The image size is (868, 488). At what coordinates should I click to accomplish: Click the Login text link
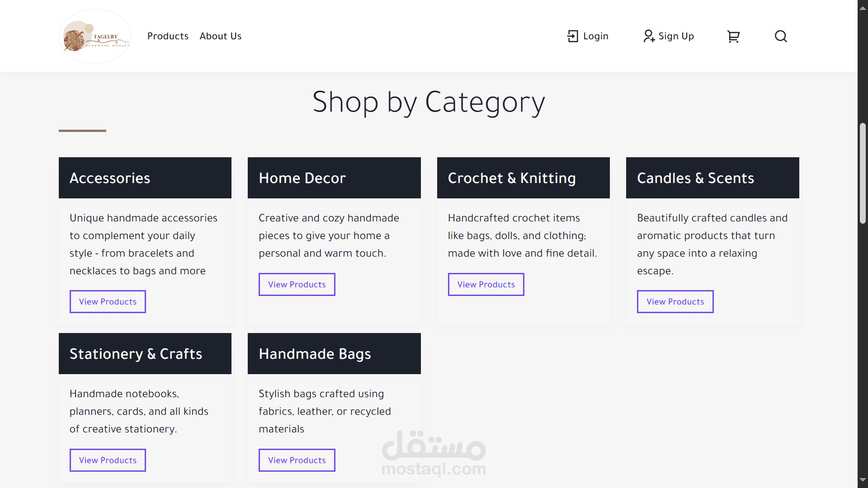coord(595,36)
